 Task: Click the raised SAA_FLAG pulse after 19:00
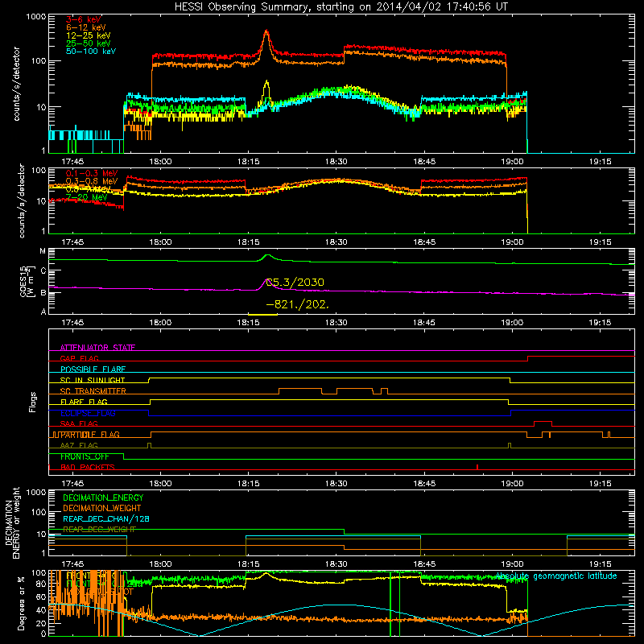[543, 423]
